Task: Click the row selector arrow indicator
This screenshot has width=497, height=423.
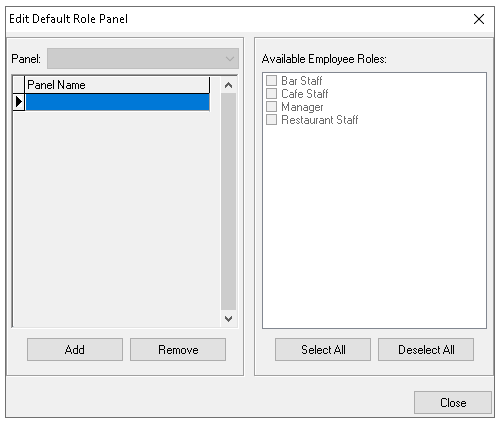Action: pos(19,102)
